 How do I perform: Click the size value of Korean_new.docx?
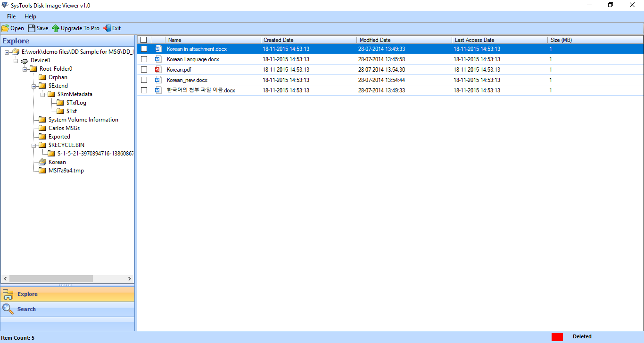click(551, 80)
